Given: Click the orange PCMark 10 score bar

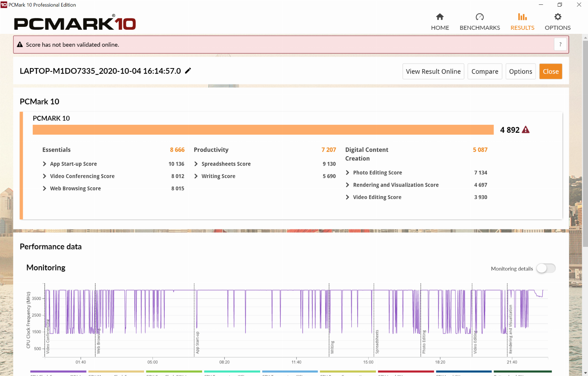Looking at the screenshot, I should tap(263, 130).
